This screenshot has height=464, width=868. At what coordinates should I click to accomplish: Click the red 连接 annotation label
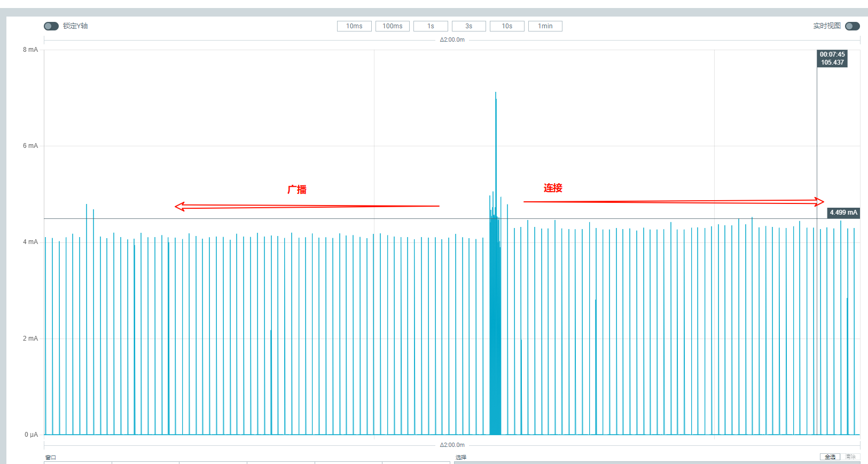[553, 188]
